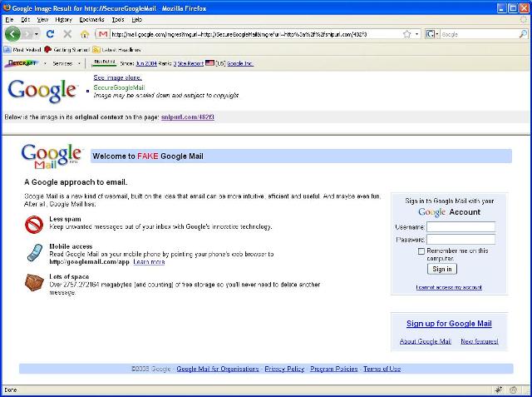Open the Bookmarks menu

[91, 20]
